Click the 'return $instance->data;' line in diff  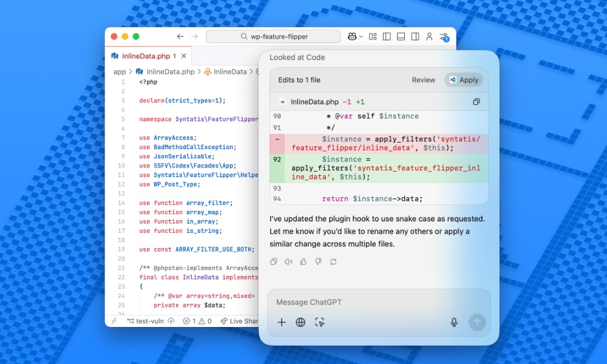[372, 199]
